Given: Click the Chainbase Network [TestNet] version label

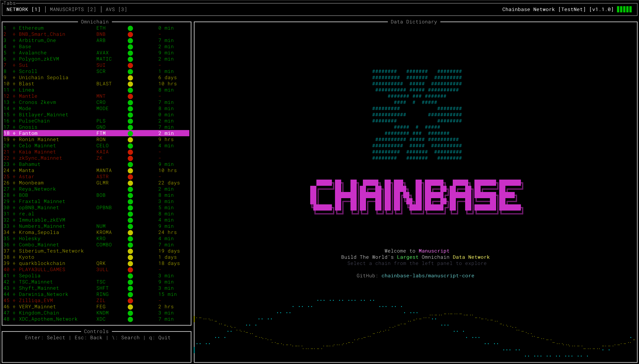Looking at the screenshot, I should coord(558,9).
